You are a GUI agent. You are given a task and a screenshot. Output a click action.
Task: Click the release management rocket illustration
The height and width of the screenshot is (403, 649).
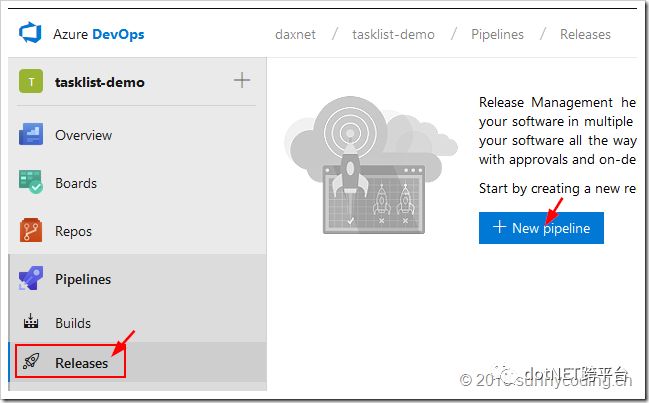tap(370, 166)
